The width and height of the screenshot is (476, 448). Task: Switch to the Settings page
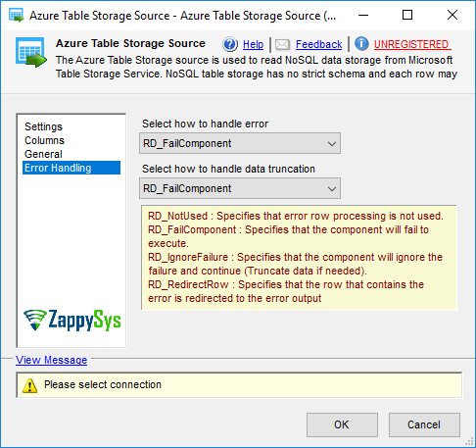coord(43,126)
